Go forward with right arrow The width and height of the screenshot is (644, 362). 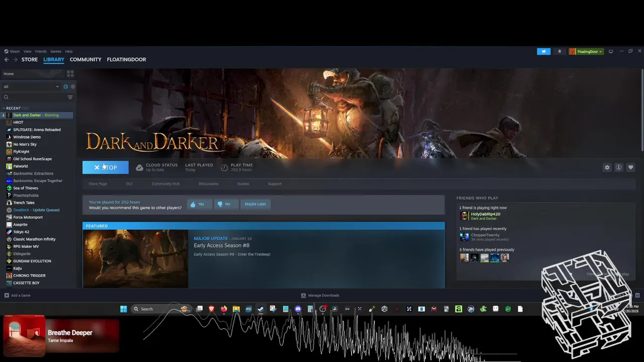tap(15, 59)
